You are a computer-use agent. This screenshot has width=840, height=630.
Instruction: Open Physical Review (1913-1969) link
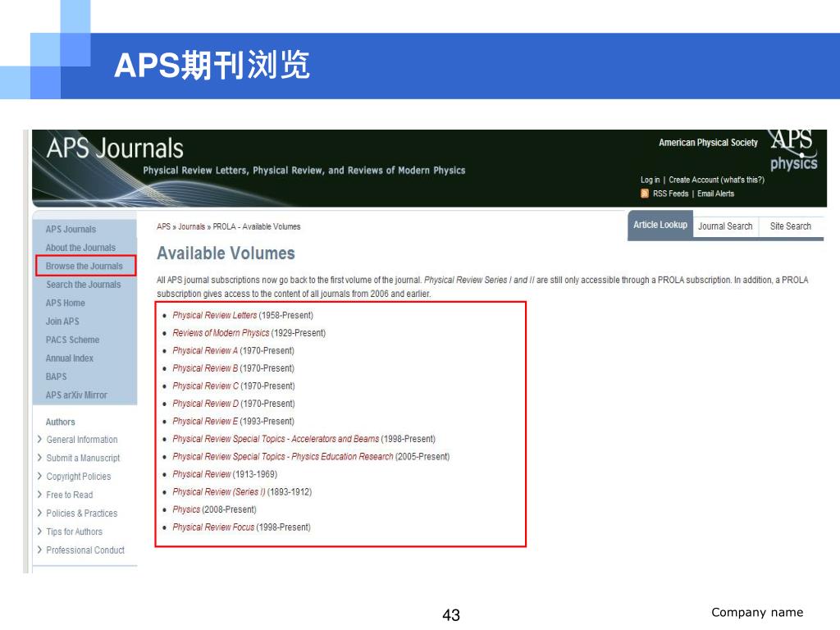[x=202, y=475]
